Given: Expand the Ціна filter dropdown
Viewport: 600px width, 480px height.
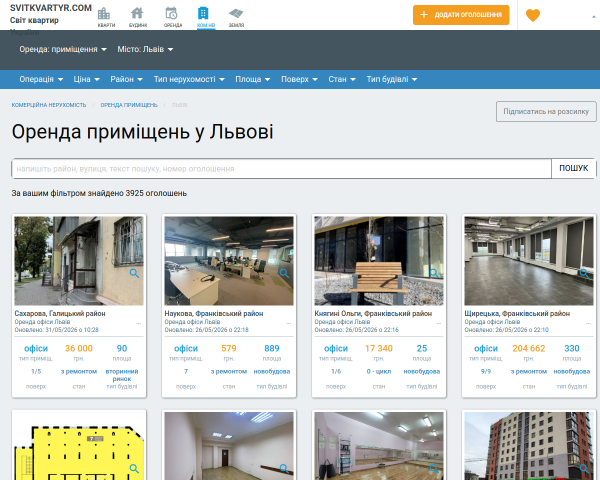Looking at the screenshot, I should click(x=86, y=79).
